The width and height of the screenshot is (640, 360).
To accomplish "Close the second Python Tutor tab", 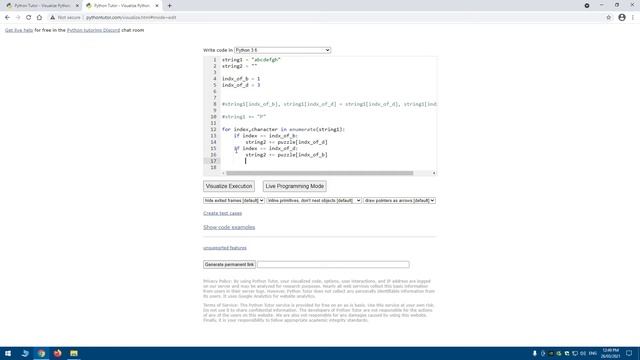I will point(157,6).
